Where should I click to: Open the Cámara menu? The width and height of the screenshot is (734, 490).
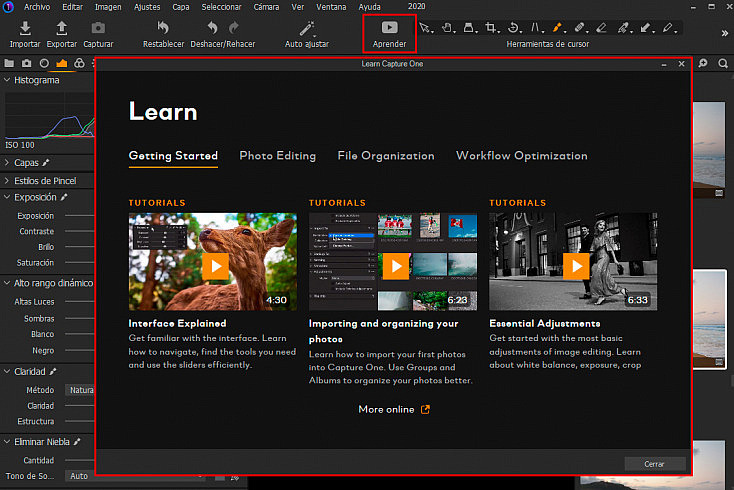tap(266, 7)
